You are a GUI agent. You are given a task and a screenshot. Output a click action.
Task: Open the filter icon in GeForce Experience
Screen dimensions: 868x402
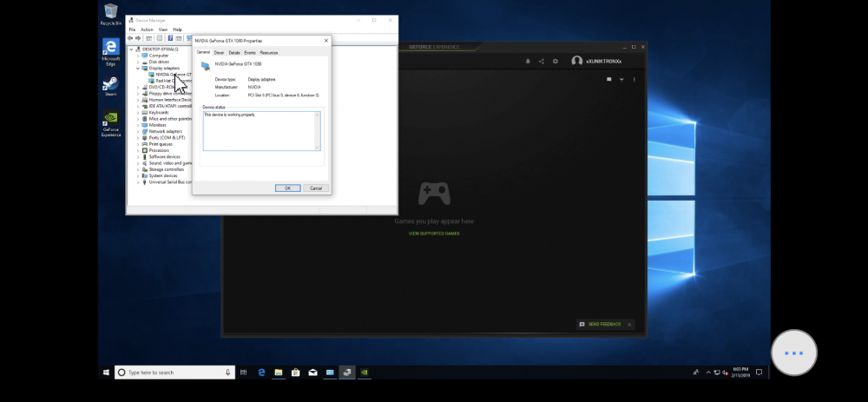pos(621,79)
